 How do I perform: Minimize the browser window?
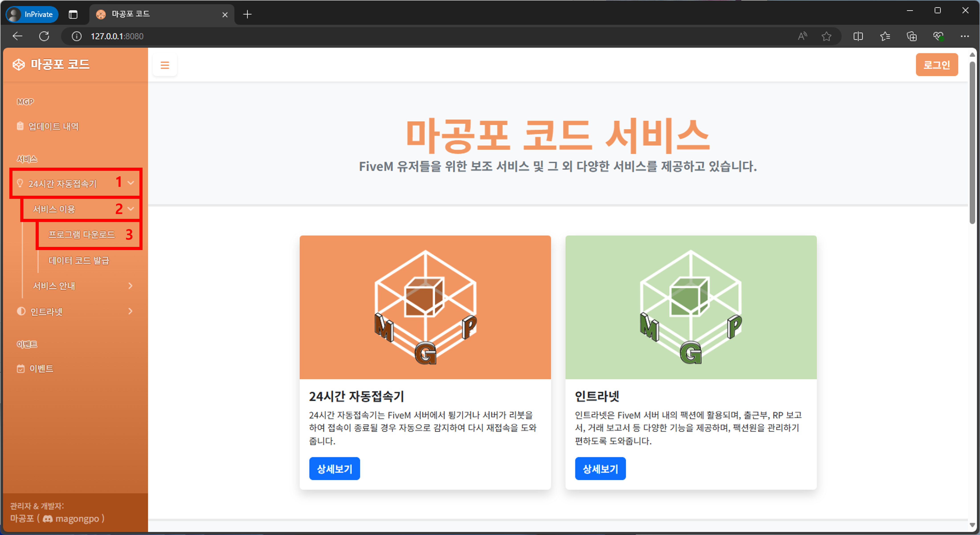pos(910,11)
